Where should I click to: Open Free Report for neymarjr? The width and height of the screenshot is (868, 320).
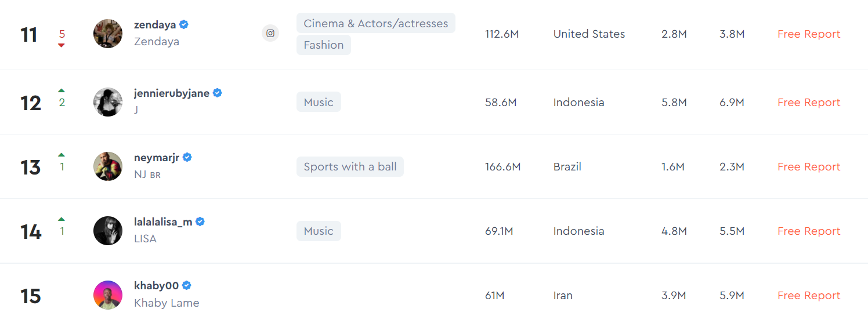click(808, 167)
